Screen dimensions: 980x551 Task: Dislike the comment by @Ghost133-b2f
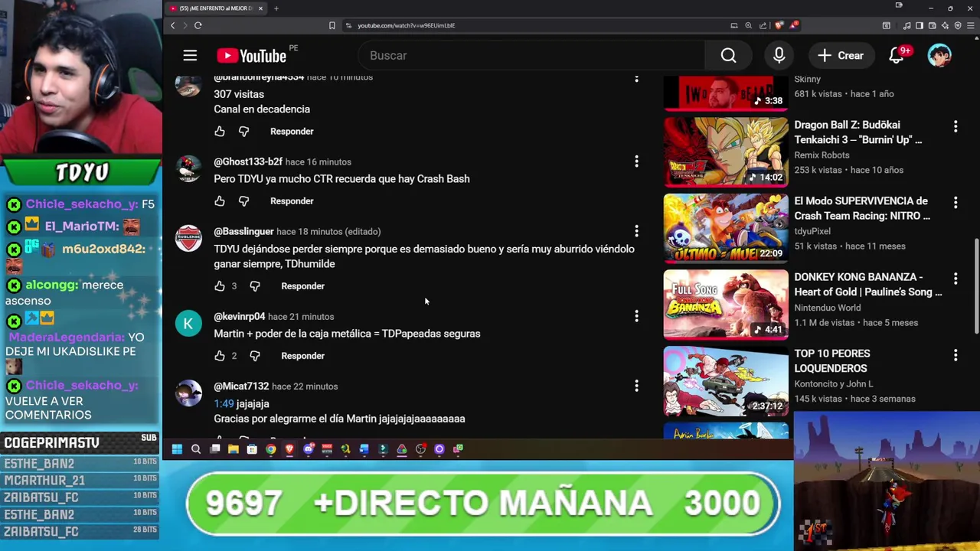click(243, 201)
